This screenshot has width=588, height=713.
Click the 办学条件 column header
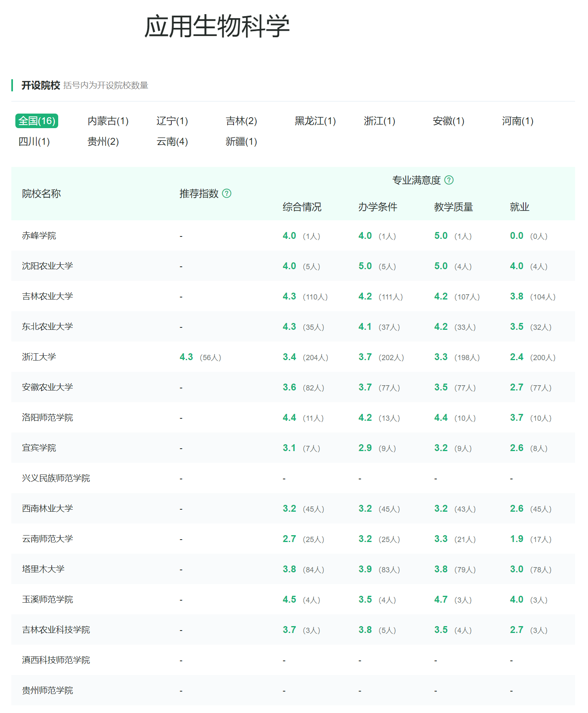click(378, 207)
